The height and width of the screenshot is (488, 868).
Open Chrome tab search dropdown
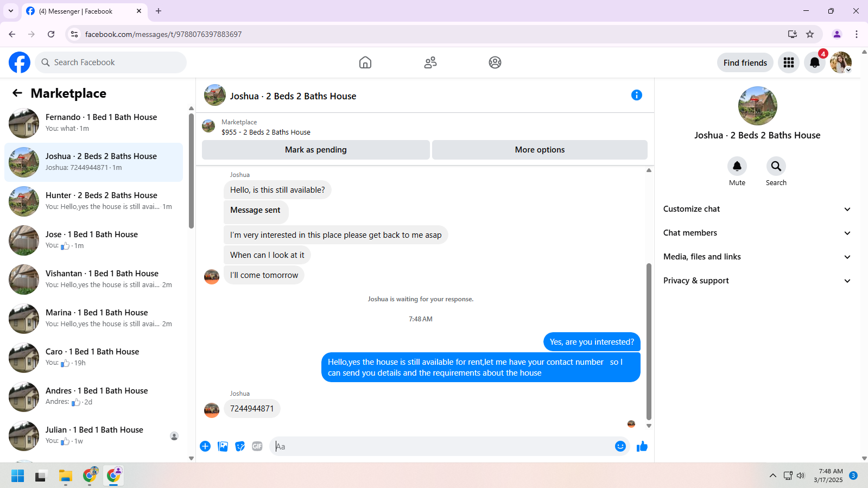point(11,11)
